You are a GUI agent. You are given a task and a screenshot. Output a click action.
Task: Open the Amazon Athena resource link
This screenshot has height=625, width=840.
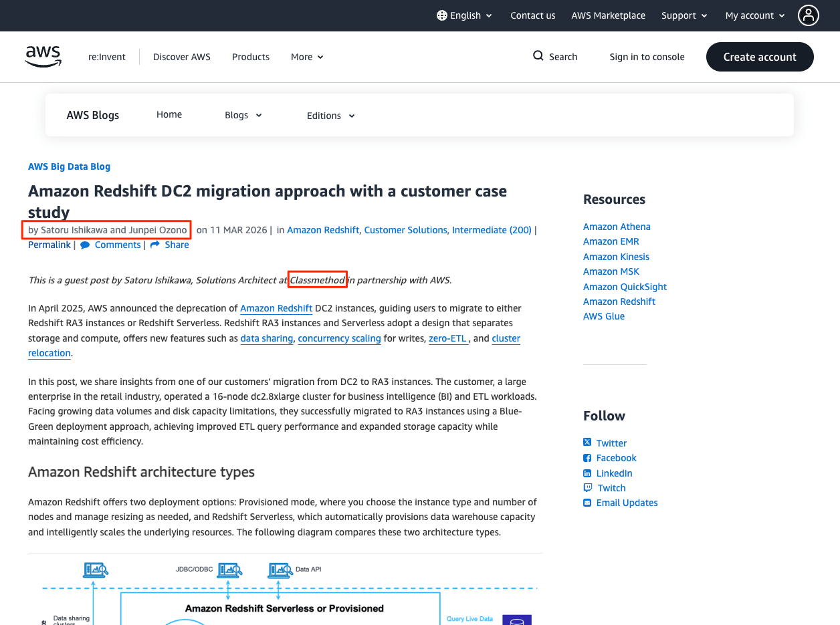pos(617,227)
